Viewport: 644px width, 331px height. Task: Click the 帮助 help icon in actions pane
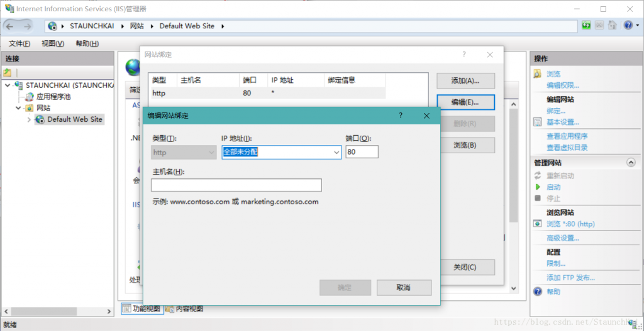(x=538, y=291)
